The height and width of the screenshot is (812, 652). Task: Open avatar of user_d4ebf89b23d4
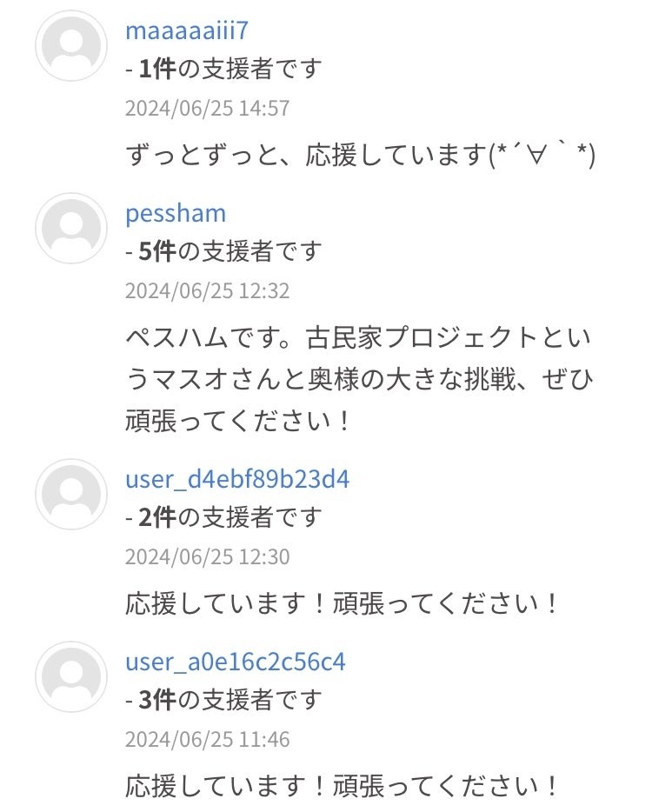pyautogui.click(x=70, y=494)
